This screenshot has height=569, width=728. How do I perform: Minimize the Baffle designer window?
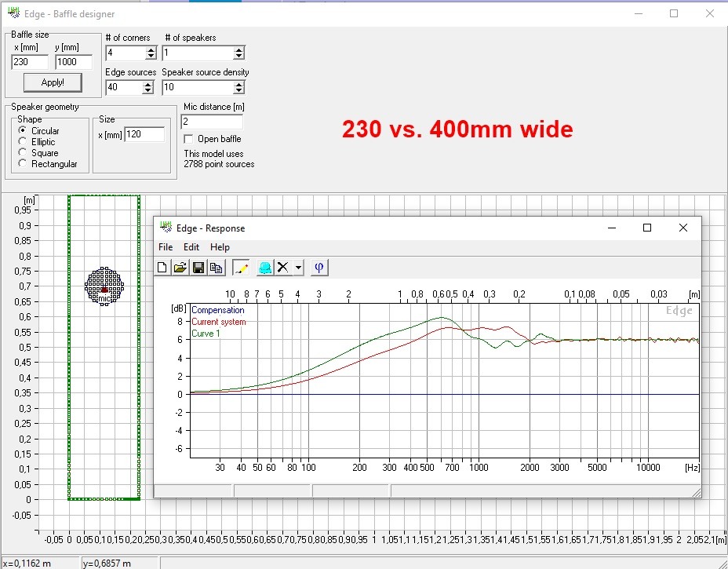tap(639, 13)
